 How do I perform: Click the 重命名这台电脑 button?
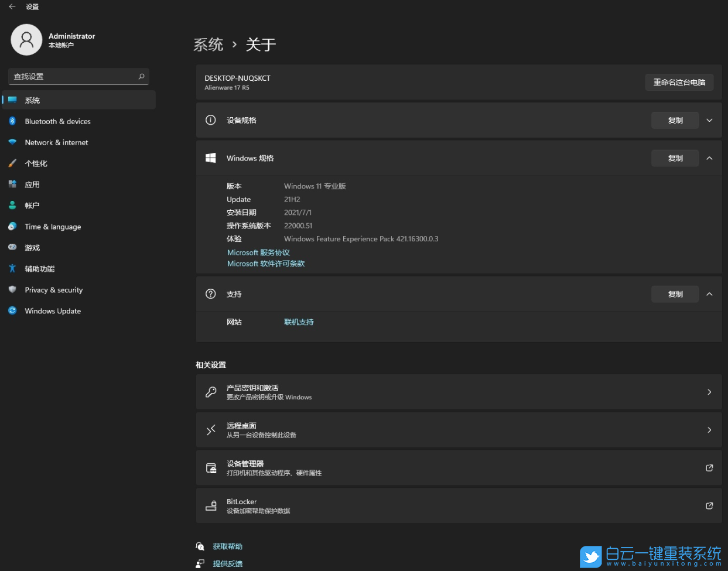(x=679, y=82)
